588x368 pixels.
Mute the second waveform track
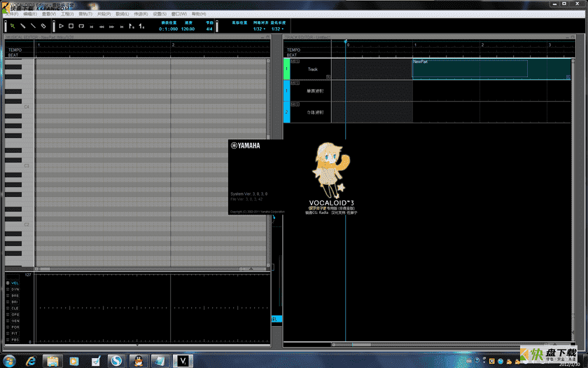pos(293,104)
